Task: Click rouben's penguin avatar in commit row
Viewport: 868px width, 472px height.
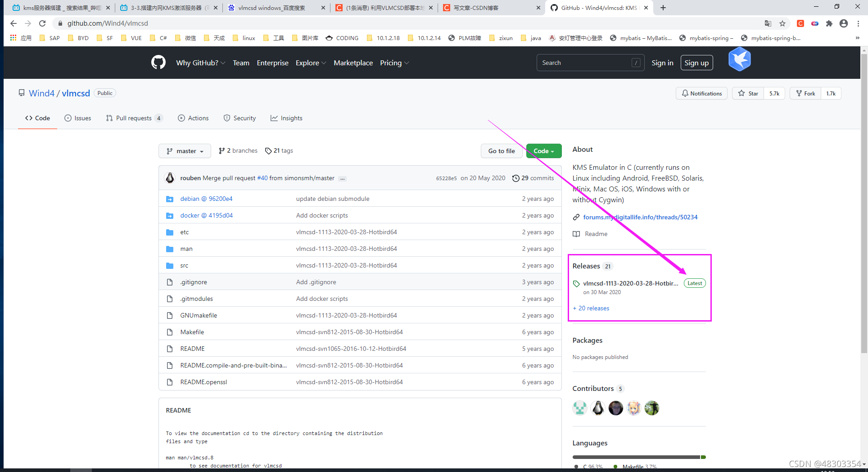Action: point(170,178)
